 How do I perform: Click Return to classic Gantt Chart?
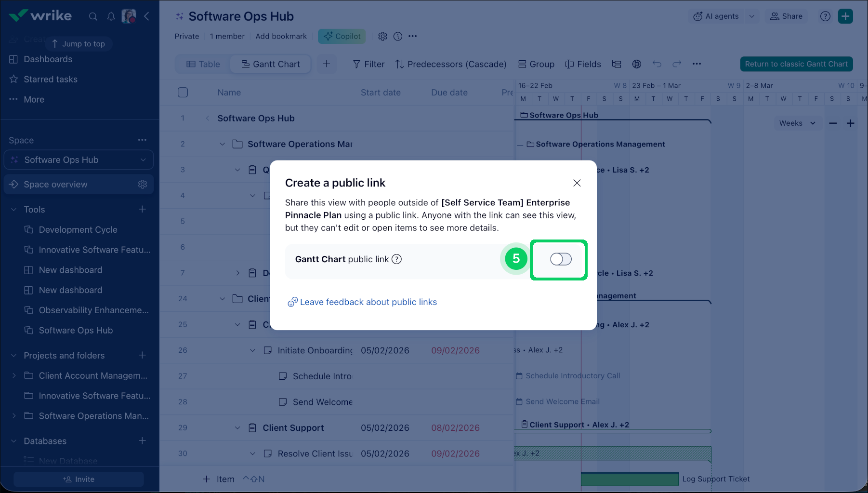coord(796,64)
